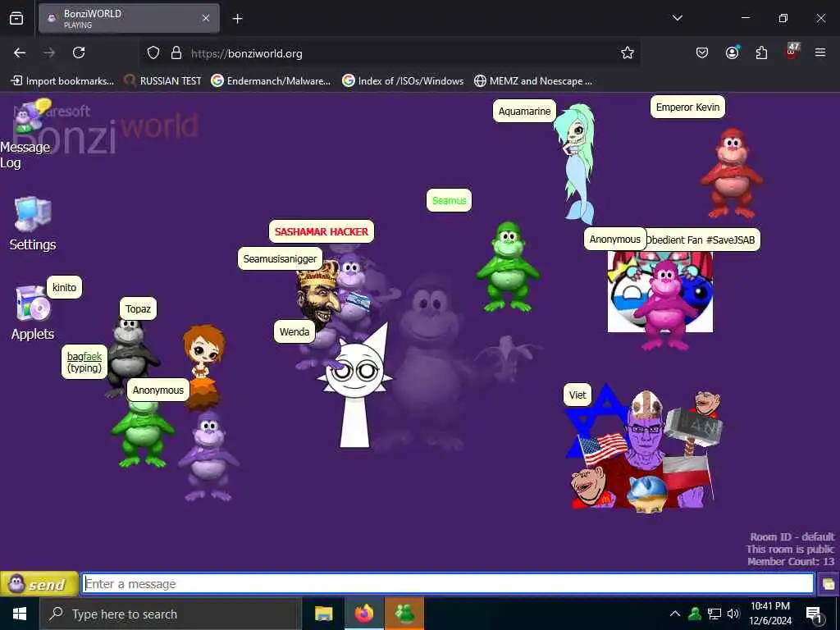Click the red extension badge showing 47
Viewport: 840px width, 630px height.
coord(792,52)
